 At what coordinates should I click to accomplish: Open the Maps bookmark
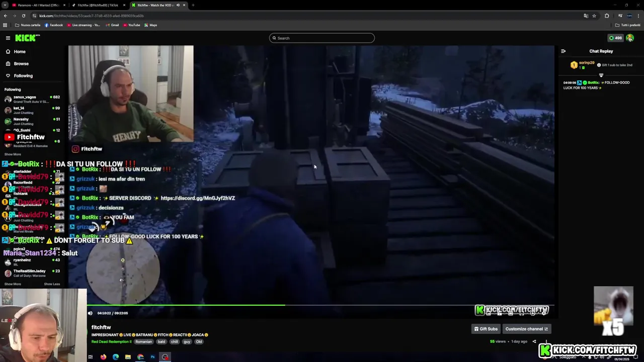[x=150, y=25]
